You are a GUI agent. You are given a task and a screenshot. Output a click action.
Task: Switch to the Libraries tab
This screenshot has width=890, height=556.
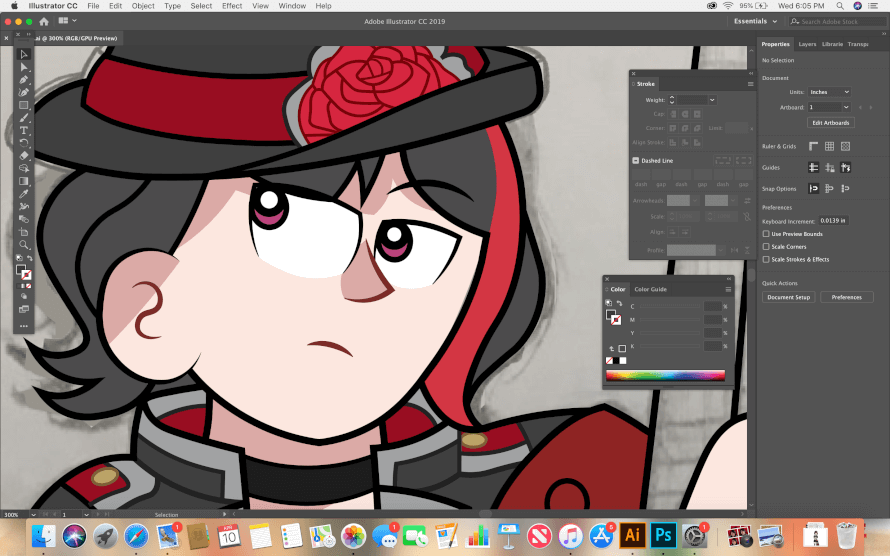click(833, 44)
